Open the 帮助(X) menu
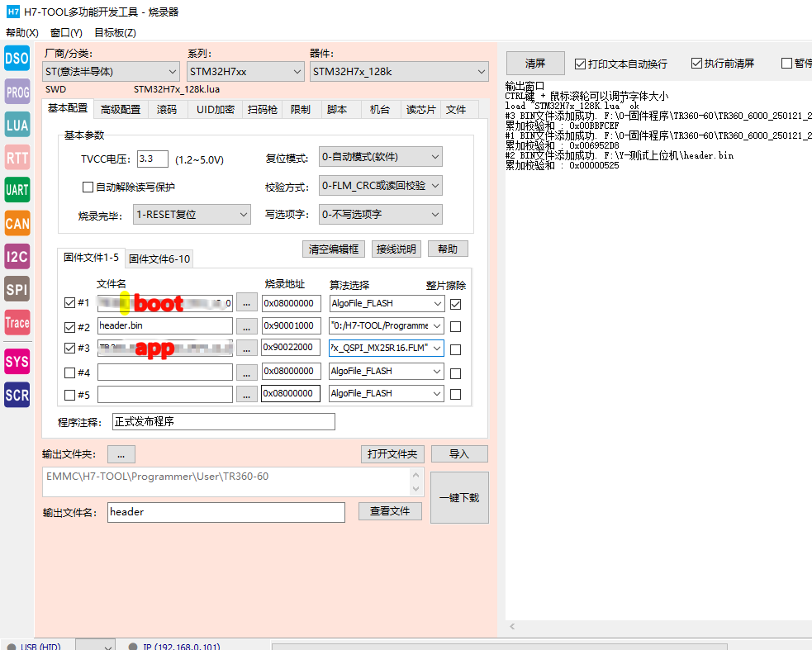This screenshot has height=650, width=812. click(22, 33)
